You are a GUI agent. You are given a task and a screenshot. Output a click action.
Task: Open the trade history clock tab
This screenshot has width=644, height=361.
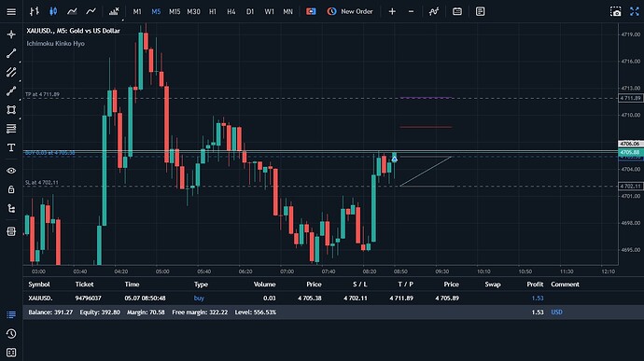11,334
